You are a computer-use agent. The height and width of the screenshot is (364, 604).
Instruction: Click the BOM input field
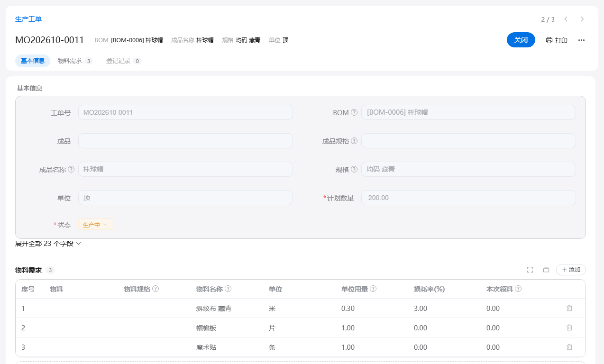(468, 112)
